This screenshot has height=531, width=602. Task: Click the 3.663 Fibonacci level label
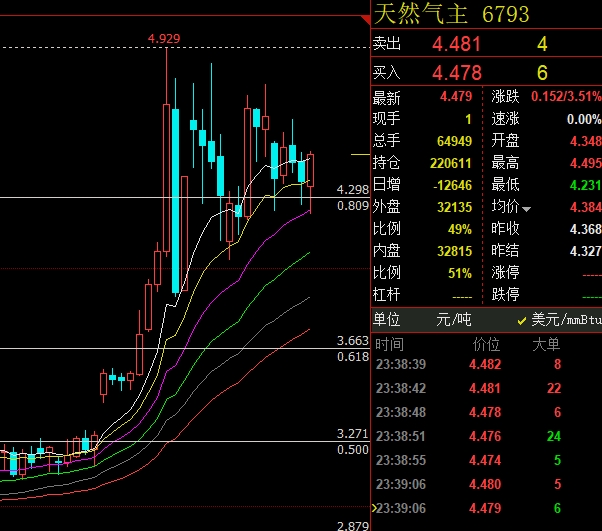[x=352, y=340]
